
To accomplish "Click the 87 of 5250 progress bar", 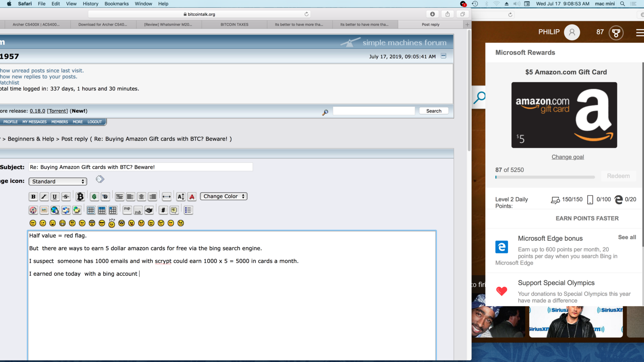I will pyautogui.click(x=545, y=177).
